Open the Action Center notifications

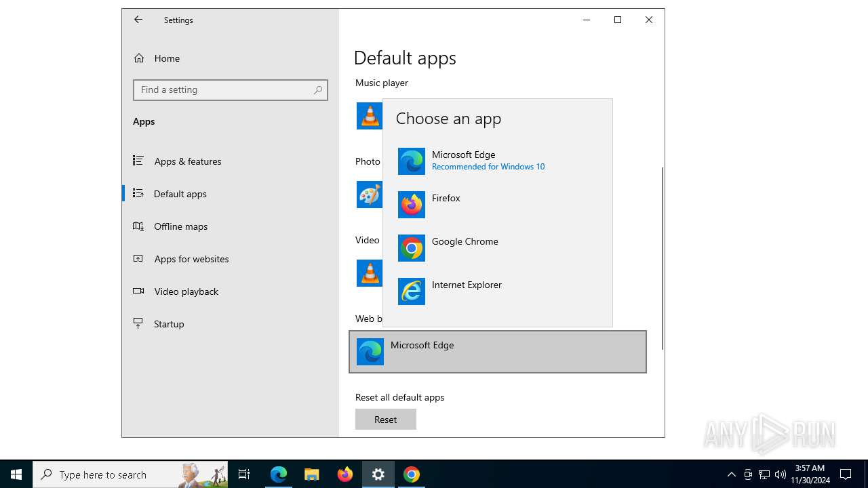click(x=846, y=474)
